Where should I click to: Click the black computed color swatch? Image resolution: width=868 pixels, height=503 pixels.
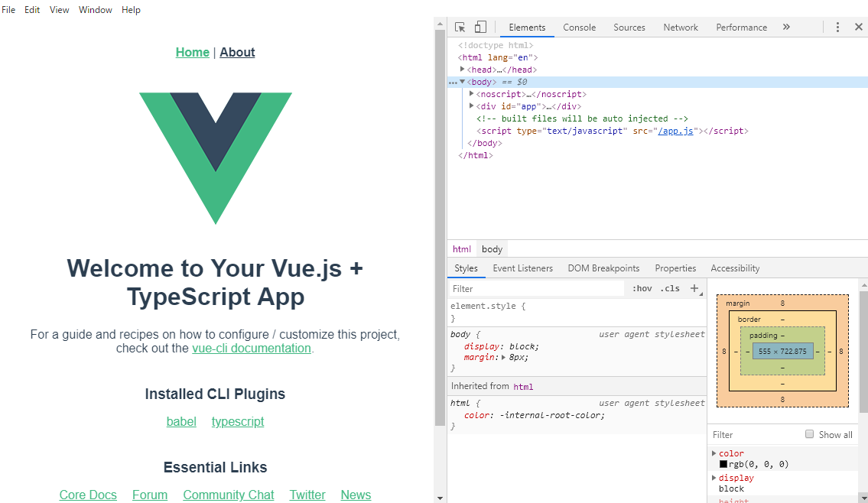[x=723, y=464]
